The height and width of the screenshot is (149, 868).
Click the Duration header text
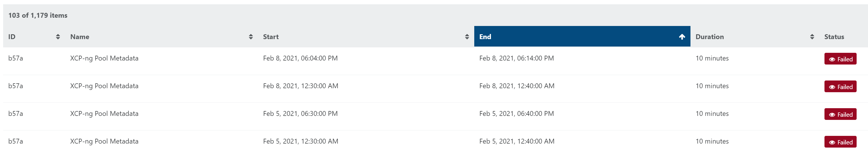tap(709, 37)
